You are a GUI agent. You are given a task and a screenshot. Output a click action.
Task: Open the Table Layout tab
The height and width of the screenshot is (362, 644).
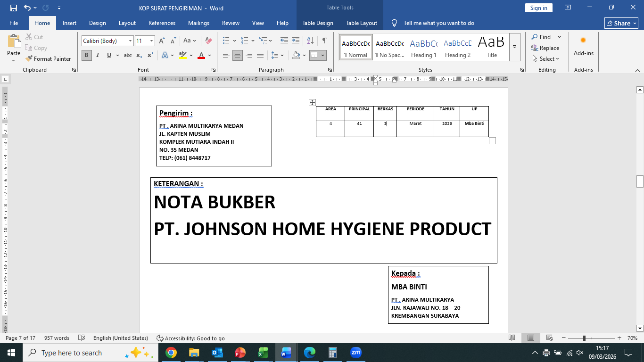(362, 23)
